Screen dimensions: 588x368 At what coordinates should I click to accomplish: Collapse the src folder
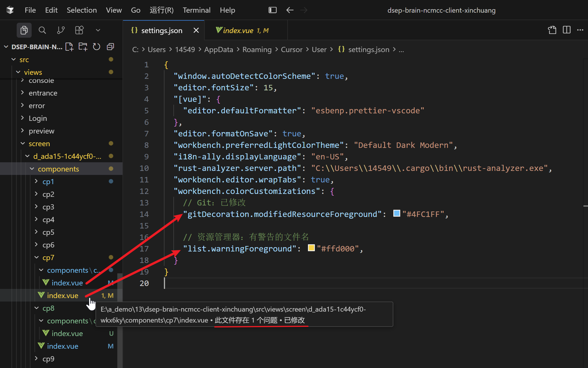click(13, 59)
